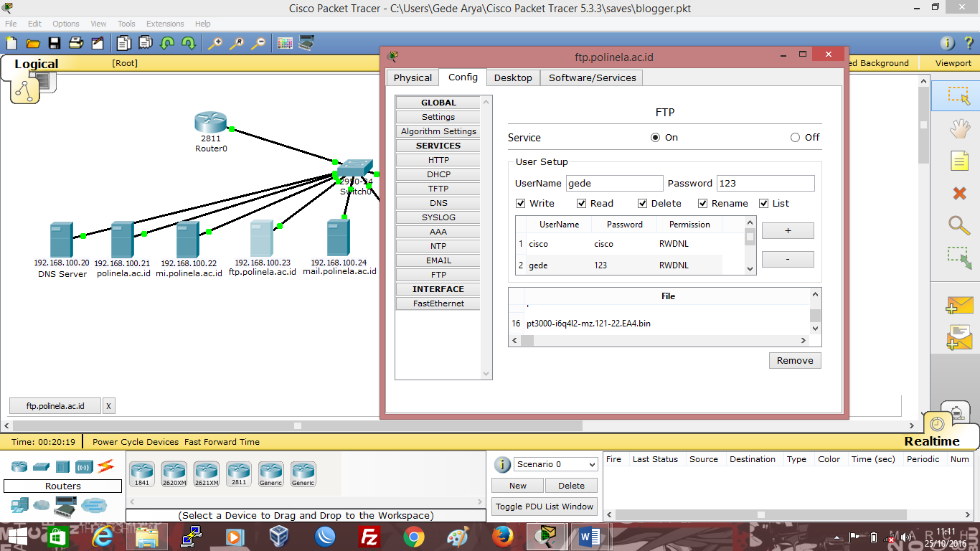
Task: Pick the 2811 router from device list
Action: point(239,474)
